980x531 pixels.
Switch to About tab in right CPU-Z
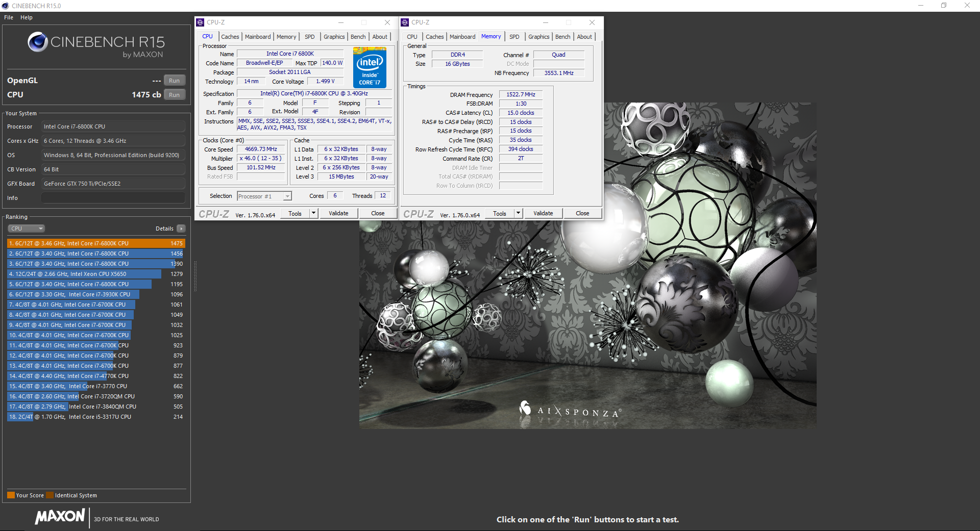tap(584, 37)
